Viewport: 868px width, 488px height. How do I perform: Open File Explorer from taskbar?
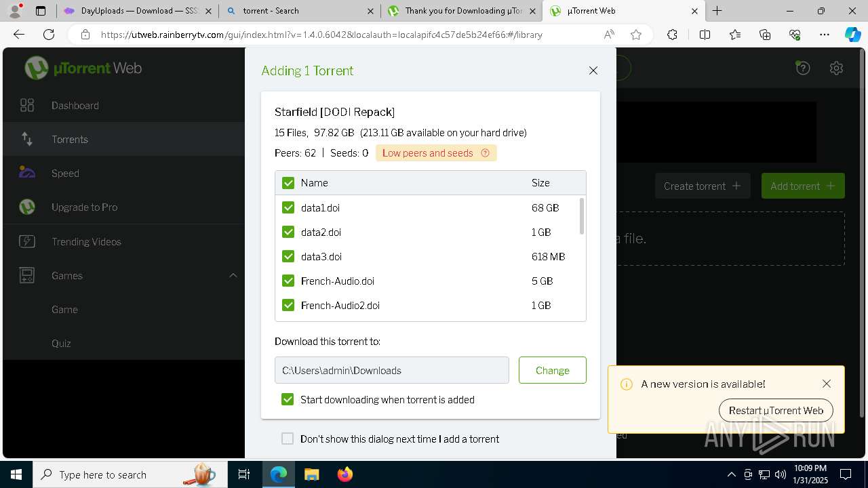click(x=311, y=474)
